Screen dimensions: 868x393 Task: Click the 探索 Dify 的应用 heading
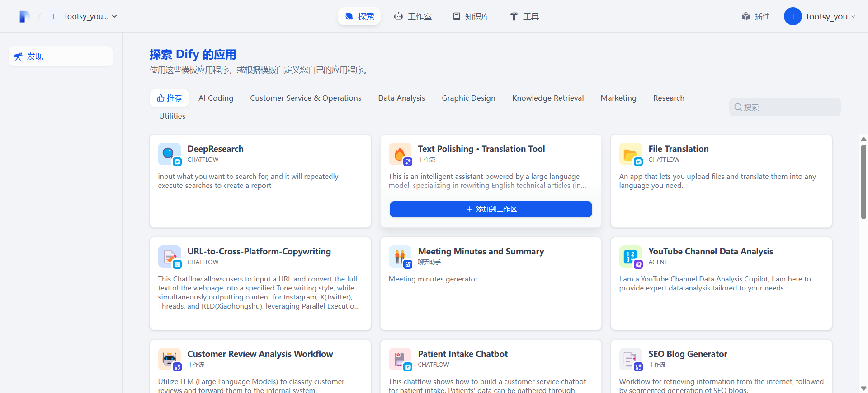pos(193,55)
